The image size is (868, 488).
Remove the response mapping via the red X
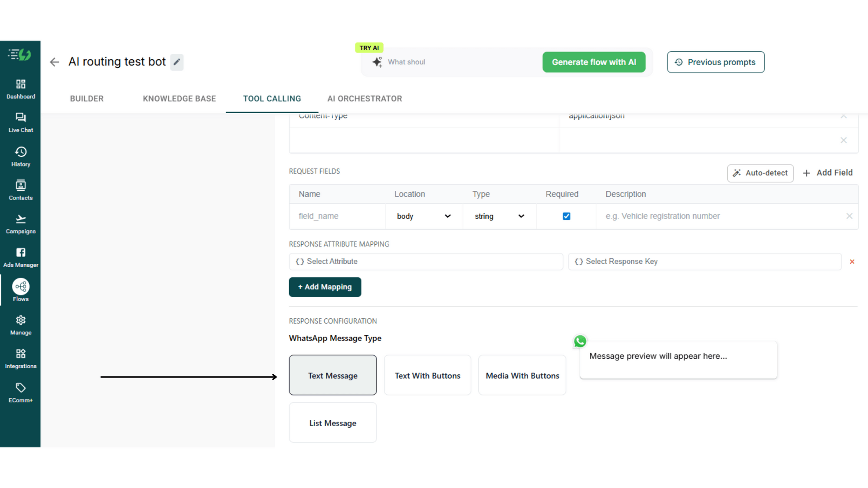point(852,262)
